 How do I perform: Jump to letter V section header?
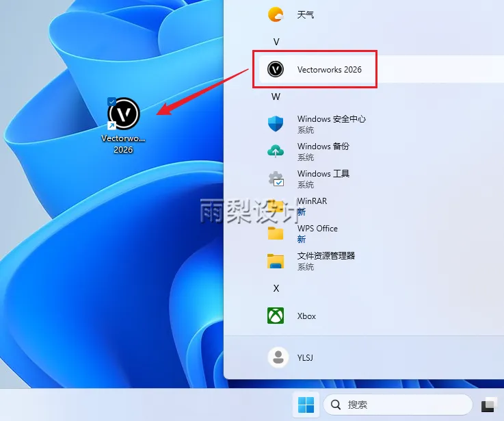pos(276,42)
